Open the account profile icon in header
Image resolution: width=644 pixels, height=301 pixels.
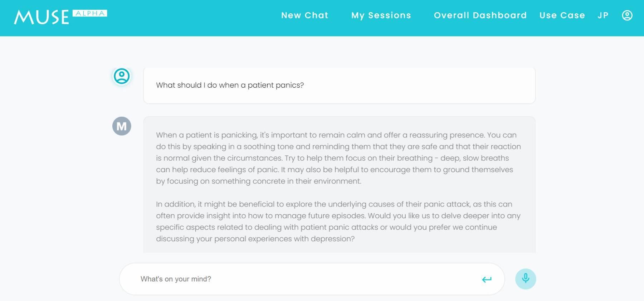pos(627,15)
